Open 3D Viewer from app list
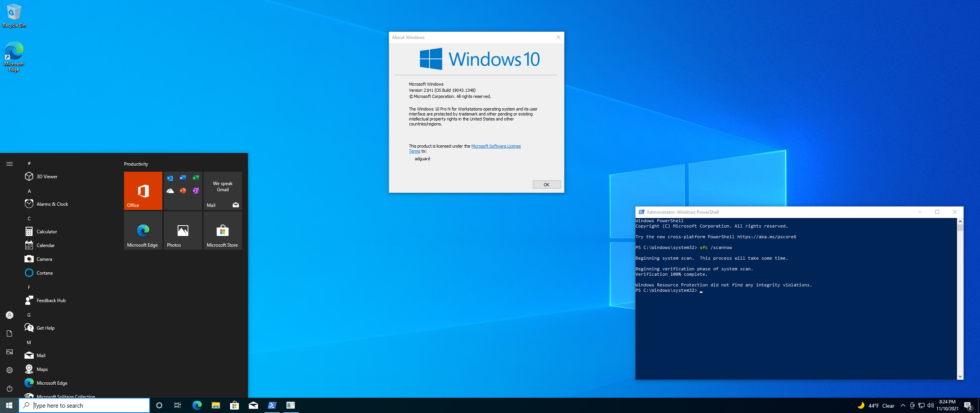The width and height of the screenshot is (980, 413). pyautogui.click(x=69, y=176)
